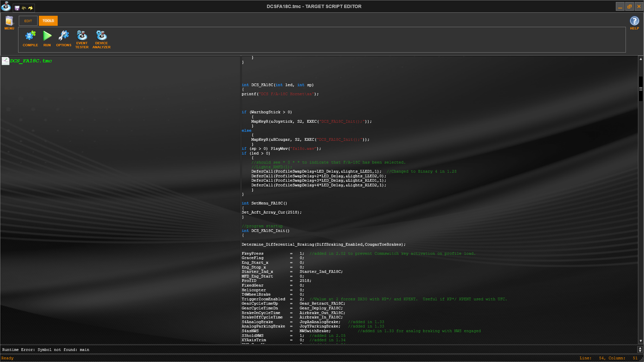The image size is (644, 362).
Task: Select the TOOLS tab
Action: click(48, 21)
